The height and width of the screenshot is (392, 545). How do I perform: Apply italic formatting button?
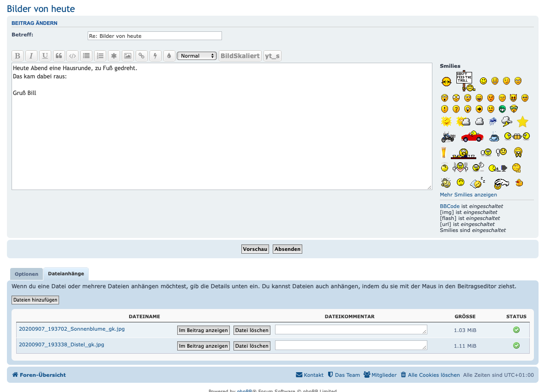coord(31,56)
